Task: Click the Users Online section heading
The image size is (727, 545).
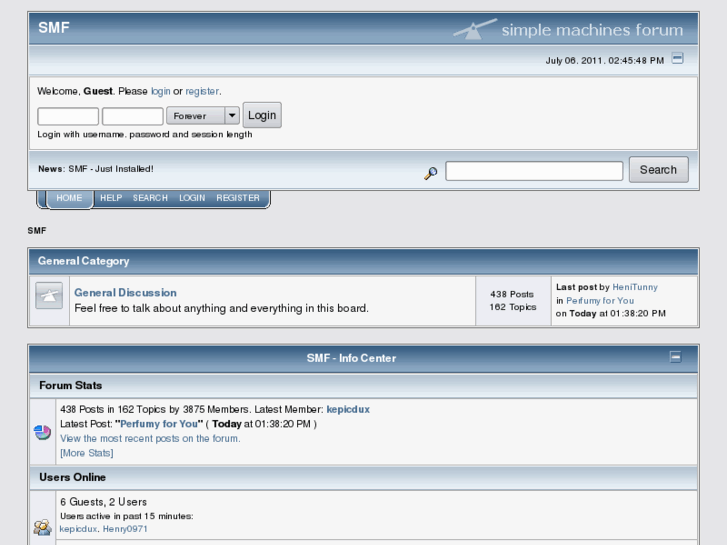Action: coord(72,477)
